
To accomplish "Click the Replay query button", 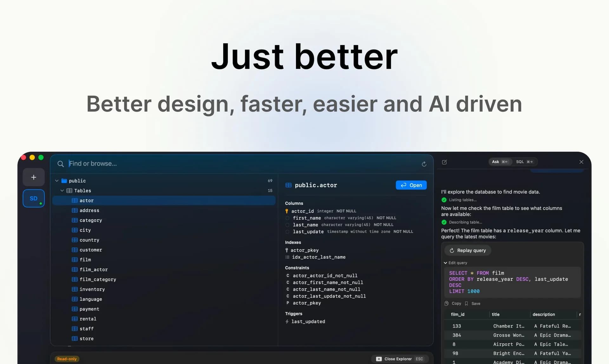I will click(x=468, y=251).
